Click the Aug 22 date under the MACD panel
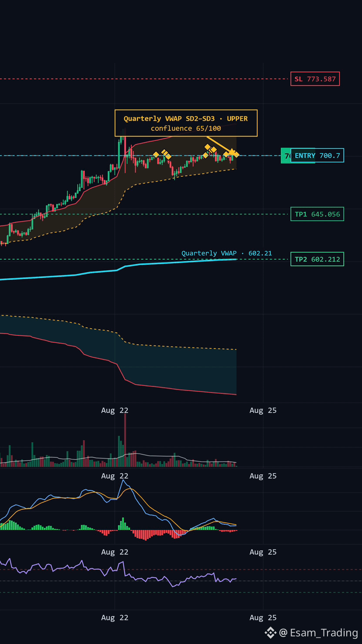Image resolution: width=362 pixels, height=644 pixels. 115,552
